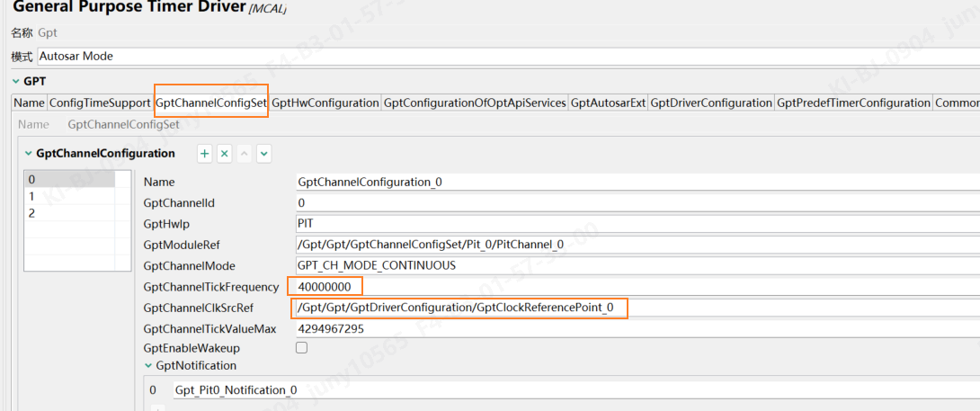Collapse the GPT section
The height and width of the screenshot is (411, 980).
(15, 82)
